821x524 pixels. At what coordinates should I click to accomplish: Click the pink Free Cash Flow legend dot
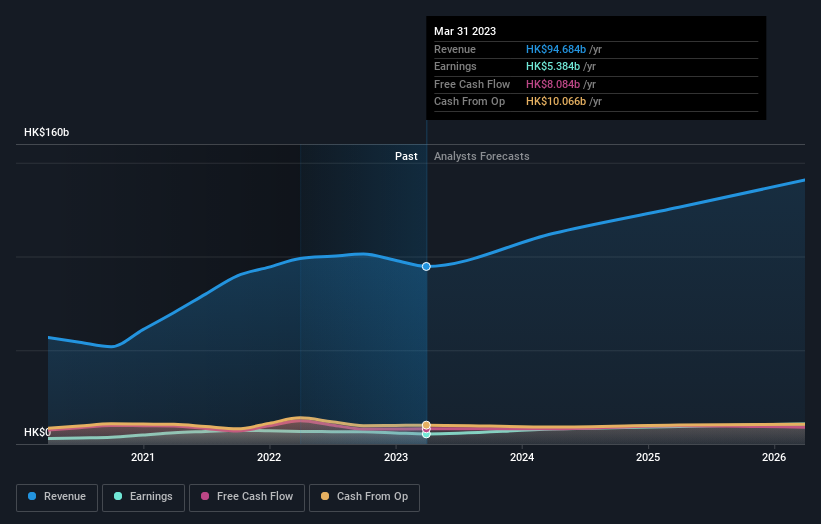pyautogui.click(x=205, y=496)
